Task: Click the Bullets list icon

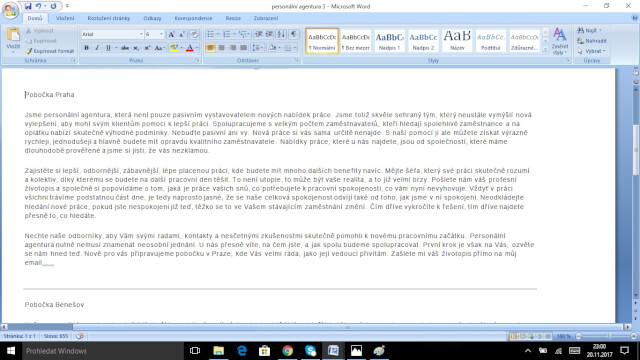Action: (210, 34)
